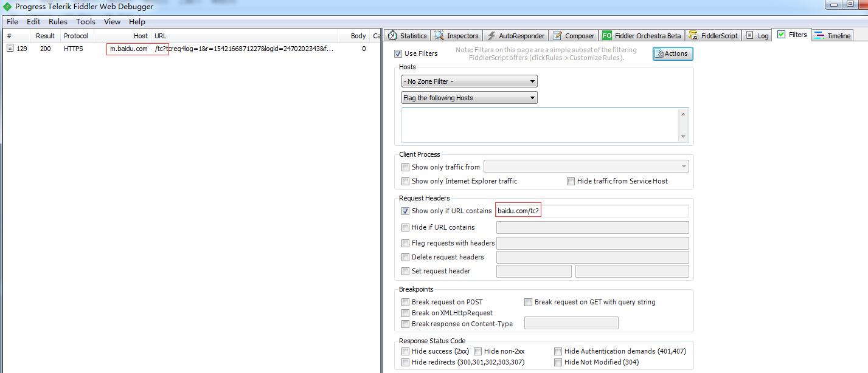Enable Show only traffic from checkbox
The image size is (868, 373).
pyautogui.click(x=405, y=167)
